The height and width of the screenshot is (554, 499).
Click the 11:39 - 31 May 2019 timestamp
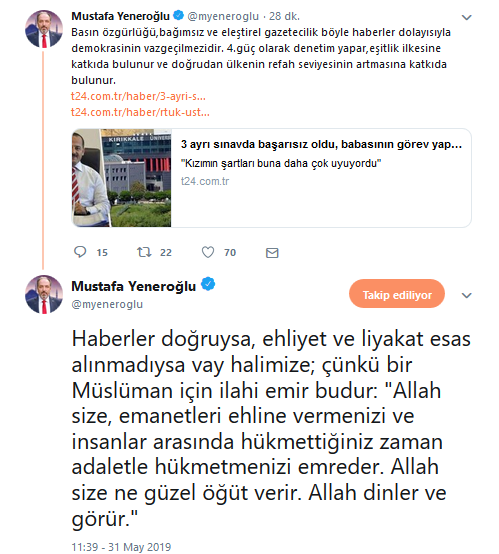pyautogui.click(x=121, y=547)
